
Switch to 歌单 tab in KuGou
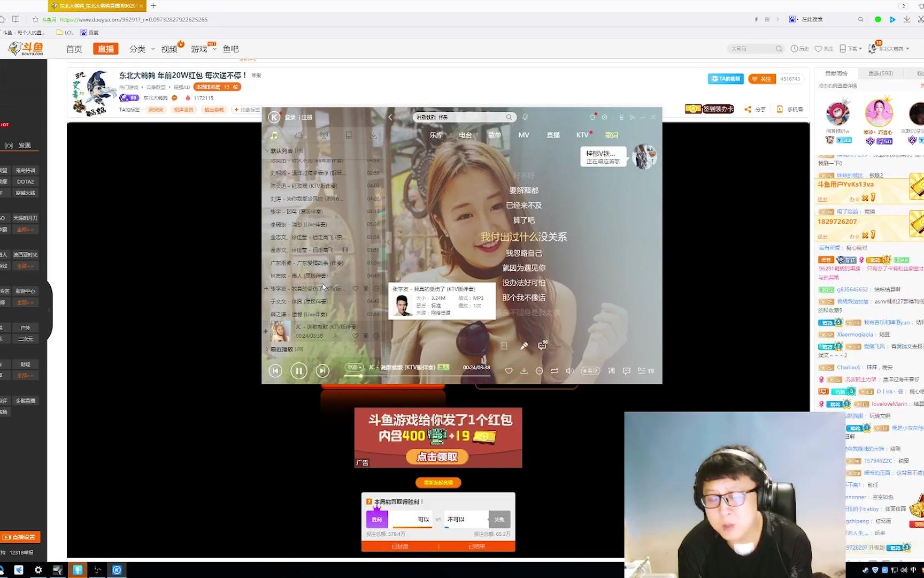tap(495, 135)
